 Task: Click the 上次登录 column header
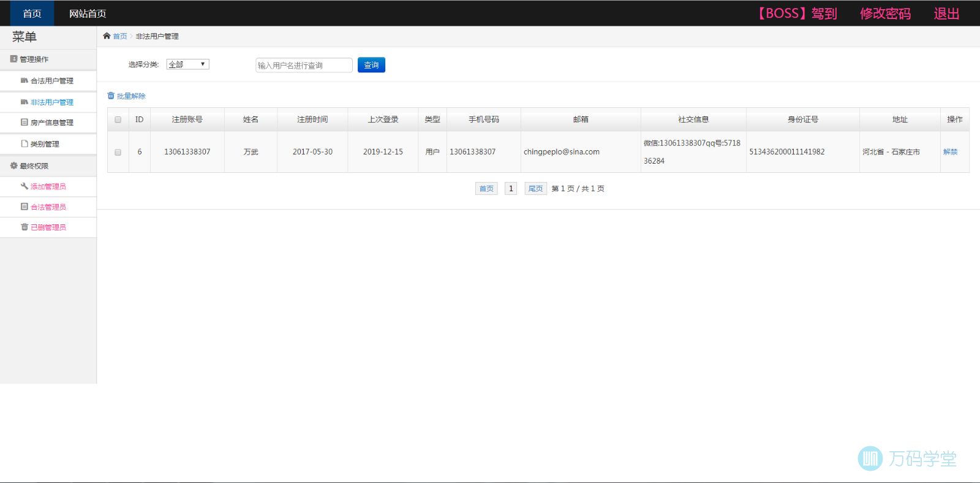383,120
